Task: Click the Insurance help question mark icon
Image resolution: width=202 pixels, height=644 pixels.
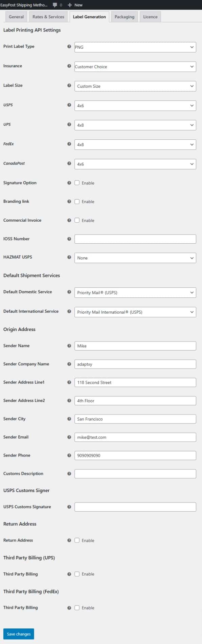Action: 69,66
